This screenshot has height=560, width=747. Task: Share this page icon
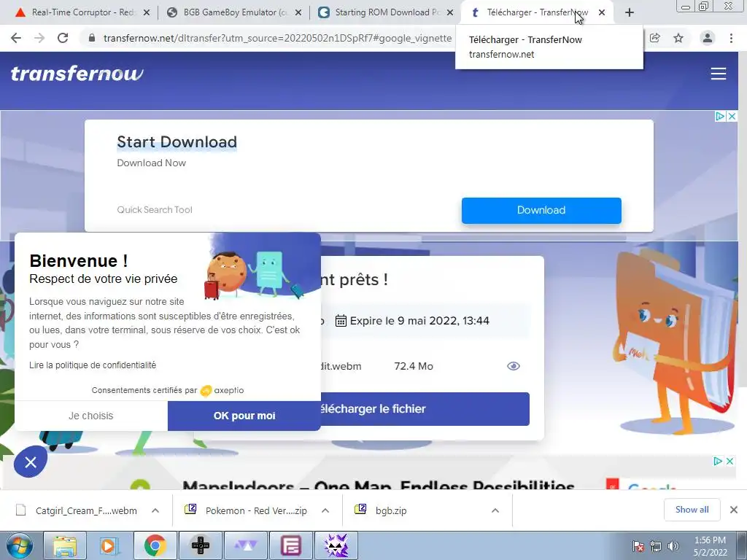[655, 38]
